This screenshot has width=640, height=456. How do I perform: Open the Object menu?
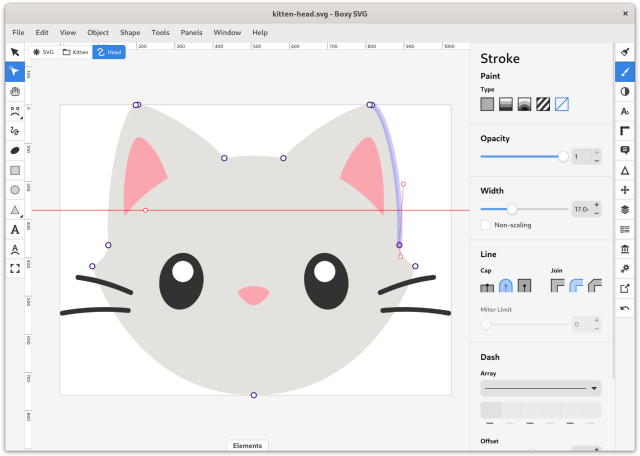pos(98,32)
